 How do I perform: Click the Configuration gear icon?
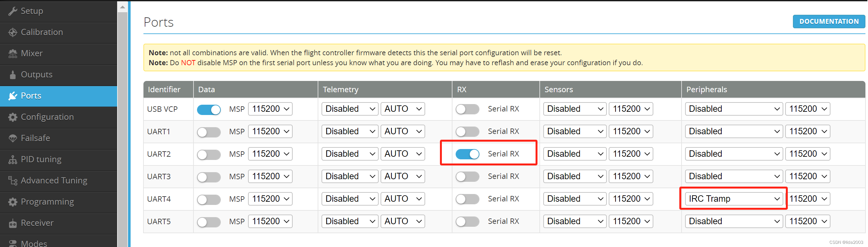(13, 117)
